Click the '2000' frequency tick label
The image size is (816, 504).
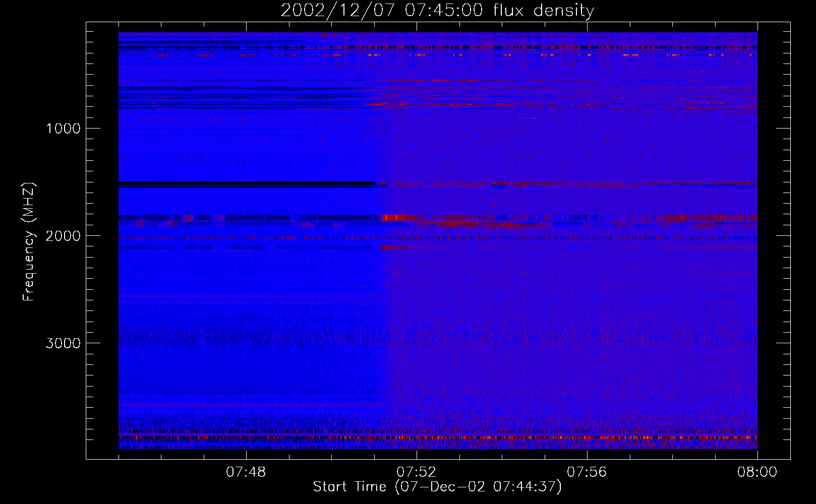[63, 236]
